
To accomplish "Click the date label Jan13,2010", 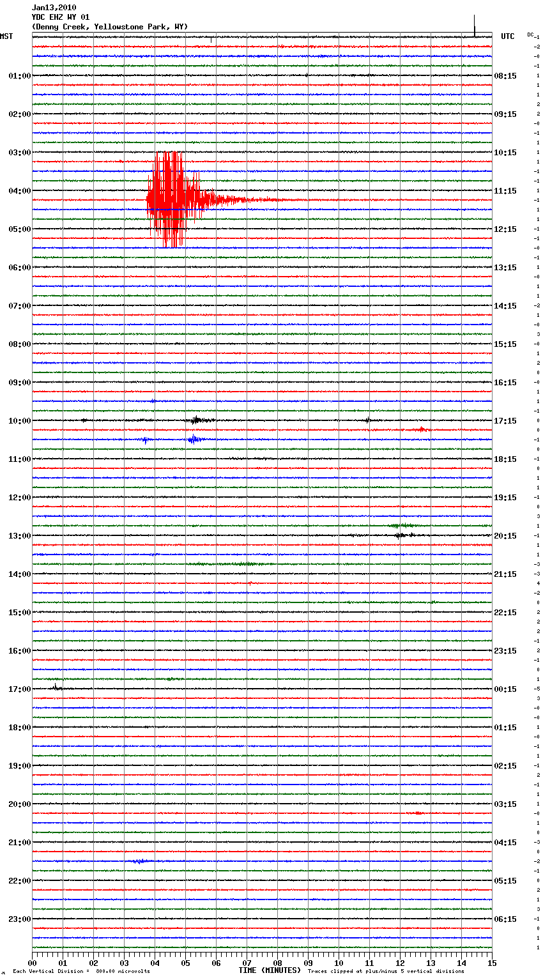I will click(x=54, y=8).
